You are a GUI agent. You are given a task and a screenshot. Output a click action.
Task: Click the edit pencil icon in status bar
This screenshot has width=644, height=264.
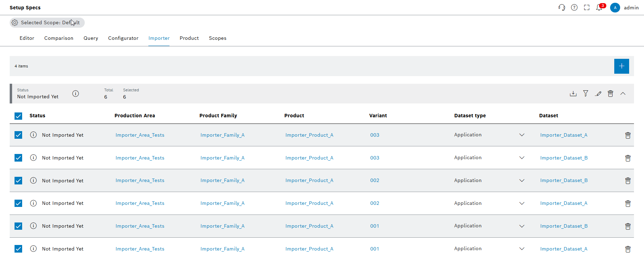(x=598, y=93)
